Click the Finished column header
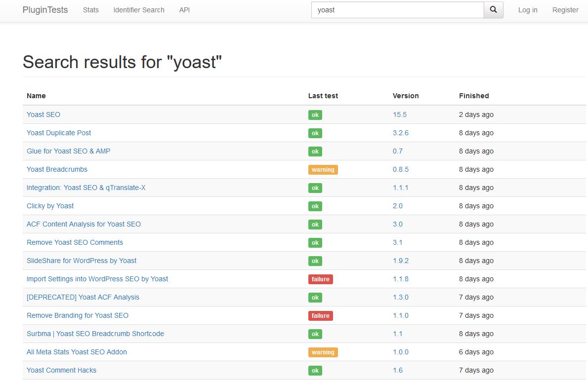588x380 pixels. [x=474, y=96]
